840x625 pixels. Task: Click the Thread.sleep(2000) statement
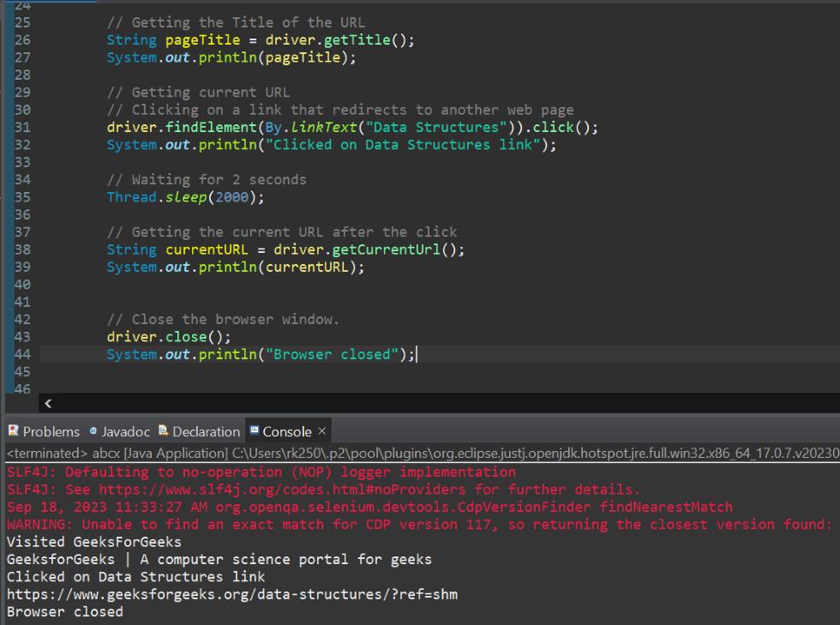[x=185, y=196]
